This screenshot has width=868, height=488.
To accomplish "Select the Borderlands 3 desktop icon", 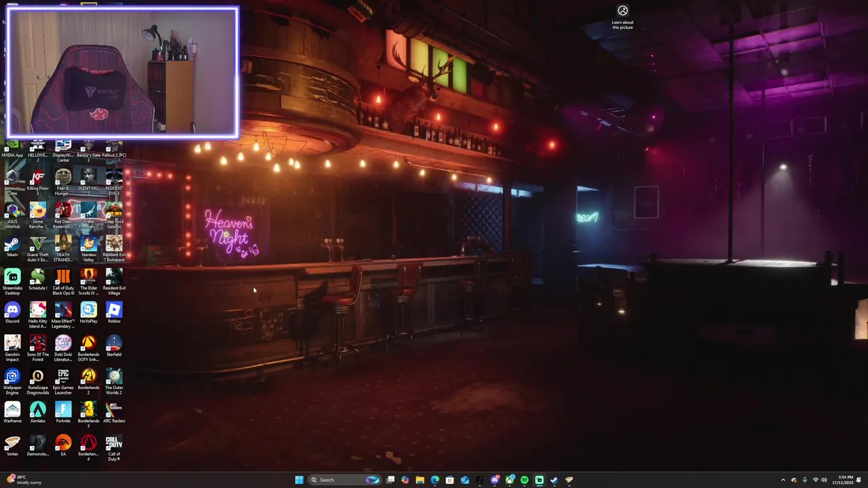I will 89,415.
